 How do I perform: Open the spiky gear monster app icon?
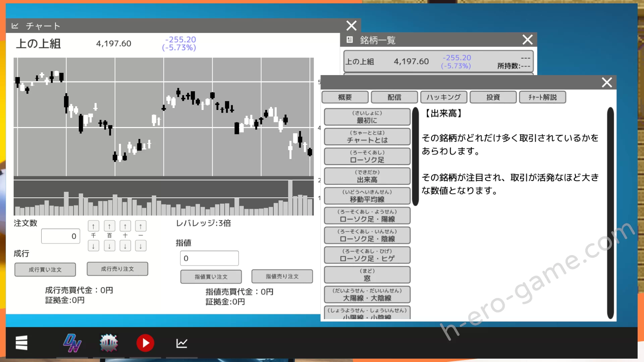click(x=109, y=343)
